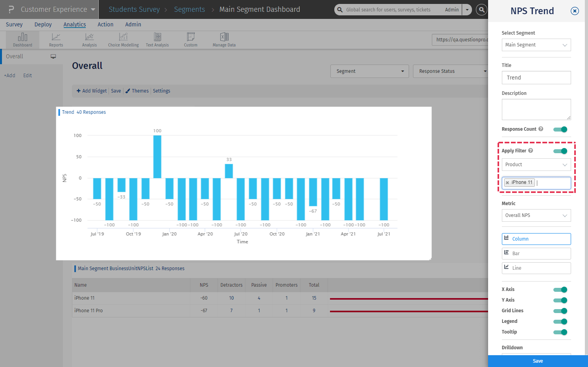The height and width of the screenshot is (367, 588).
Task: Toggle the Response Count switch
Action: tap(560, 130)
